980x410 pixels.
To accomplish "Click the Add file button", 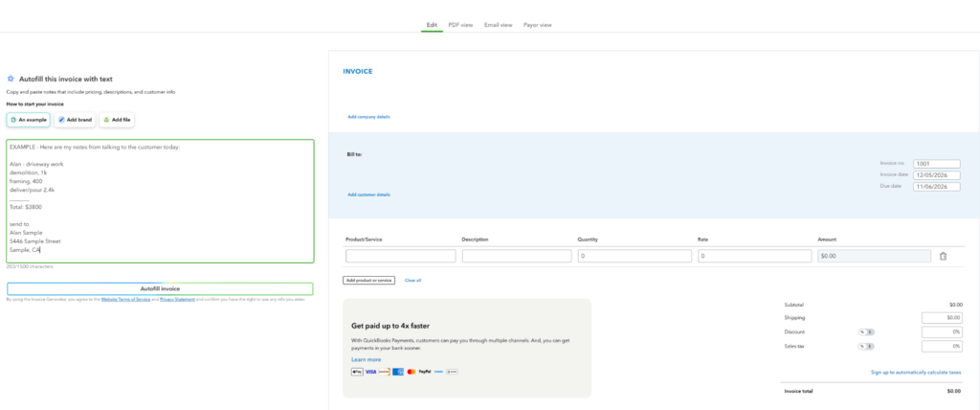I will [117, 120].
